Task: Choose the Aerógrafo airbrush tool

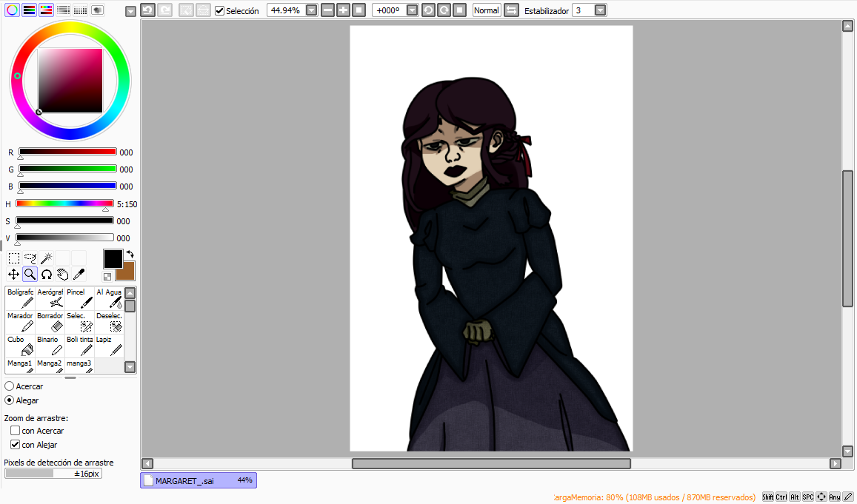Action: point(50,299)
